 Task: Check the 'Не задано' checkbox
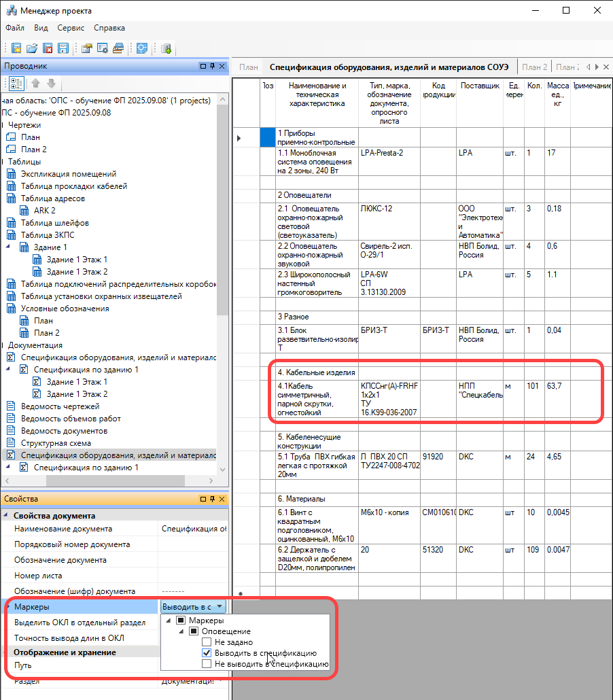point(207,642)
